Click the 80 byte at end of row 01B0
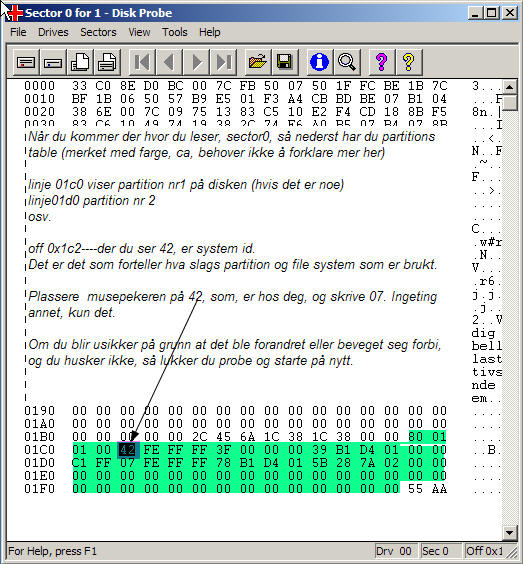The image size is (523, 564). tap(415, 437)
